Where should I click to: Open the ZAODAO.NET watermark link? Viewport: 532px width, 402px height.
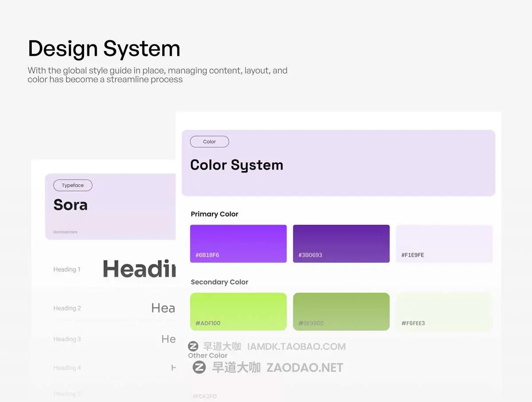click(x=304, y=367)
